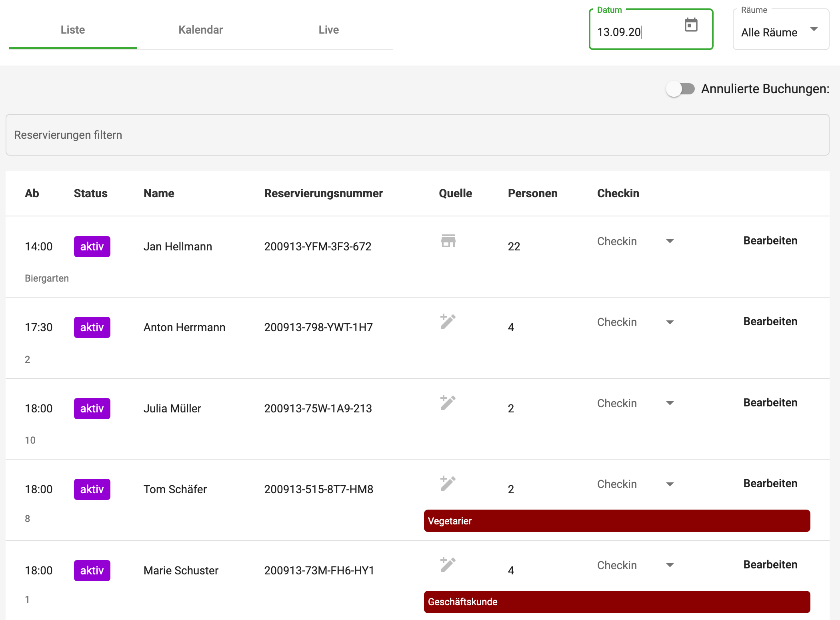Click Bearbeiten for Anton Herrmann
The width and height of the screenshot is (840, 620).
click(770, 322)
